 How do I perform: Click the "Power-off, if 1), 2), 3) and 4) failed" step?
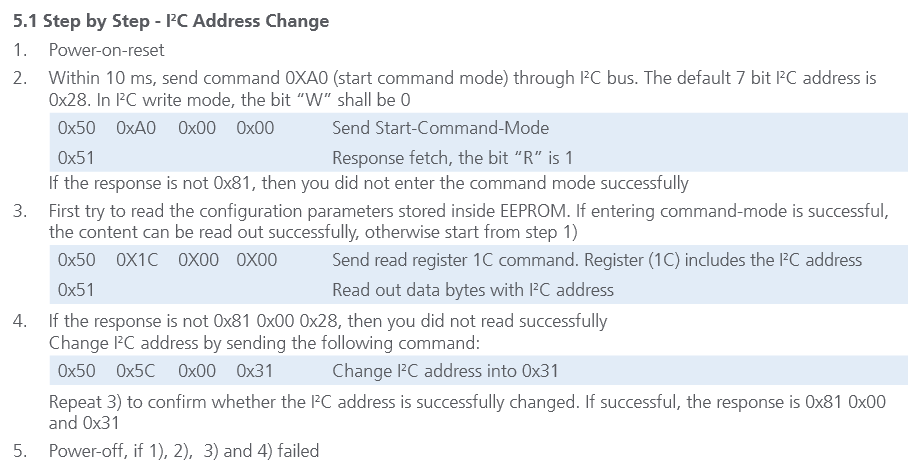(184, 451)
